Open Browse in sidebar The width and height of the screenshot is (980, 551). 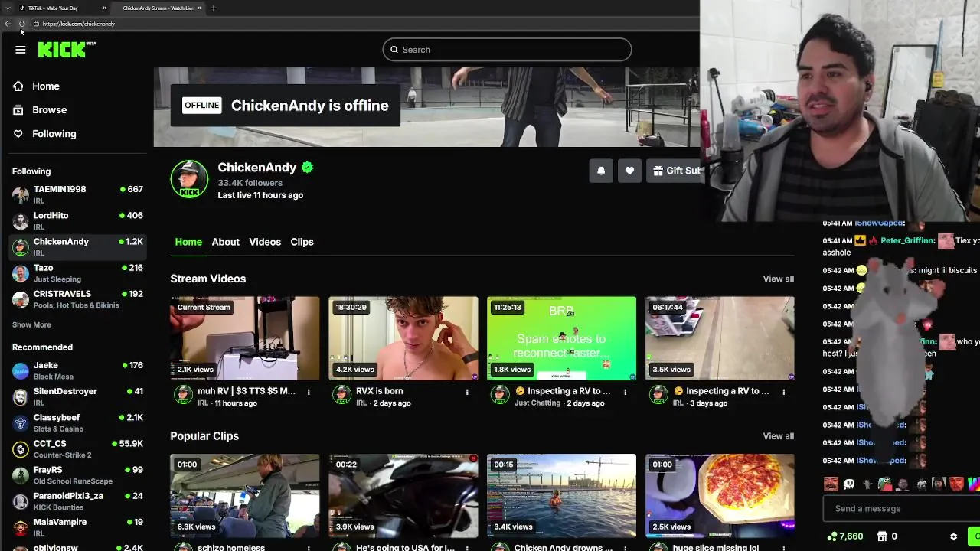pos(49,110)
